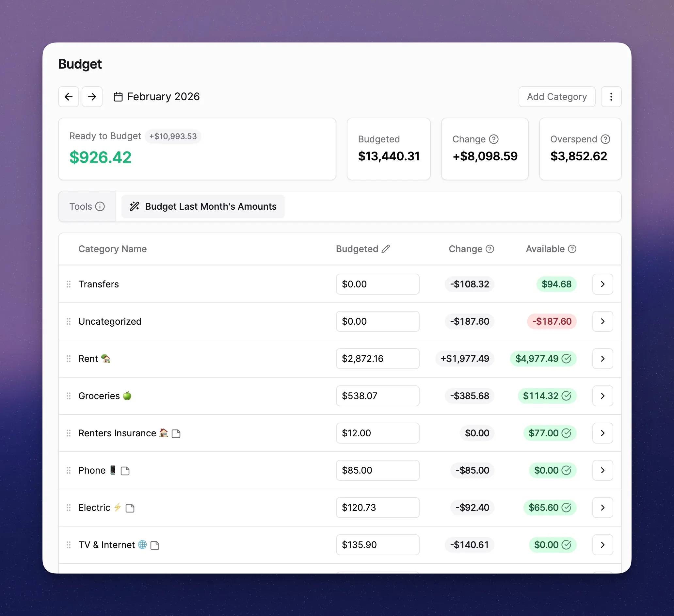Viewport: 674px width, 616px height.
Task: Click the drag handle for Phone row
Action: [69, 470]
